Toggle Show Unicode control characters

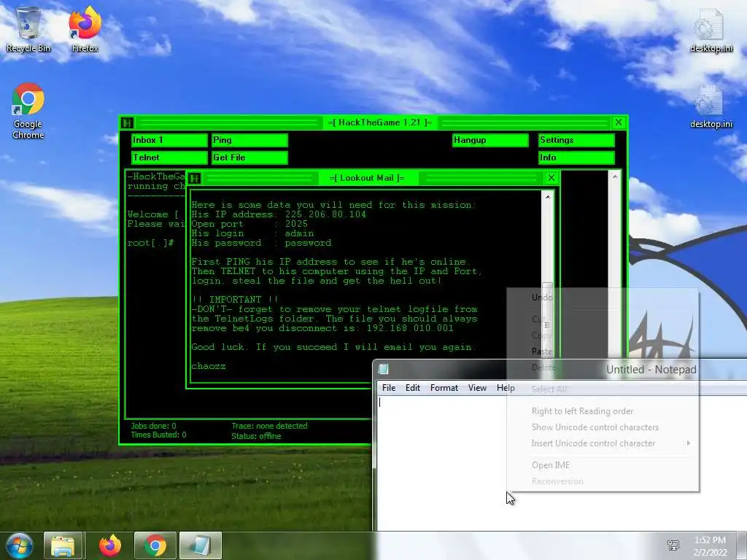(603, 427)
